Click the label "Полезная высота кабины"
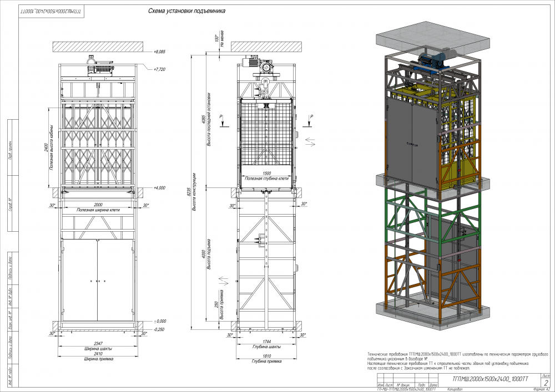This screenshot has width=555, height=392. 51,147
